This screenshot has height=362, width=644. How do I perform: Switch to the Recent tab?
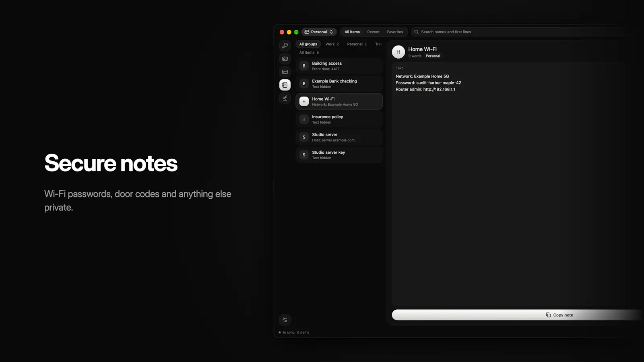373,32
